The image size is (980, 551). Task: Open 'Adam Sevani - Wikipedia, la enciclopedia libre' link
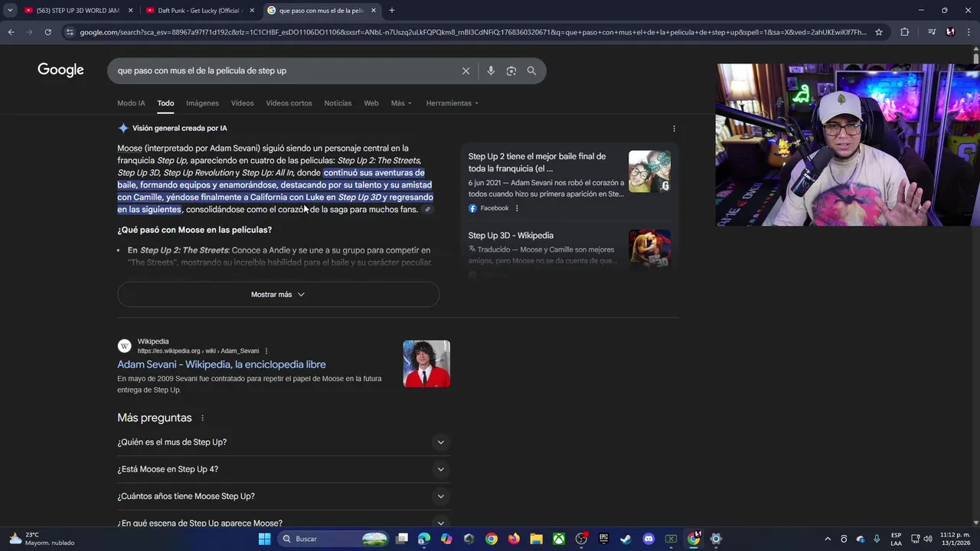(x=221, y=364)
